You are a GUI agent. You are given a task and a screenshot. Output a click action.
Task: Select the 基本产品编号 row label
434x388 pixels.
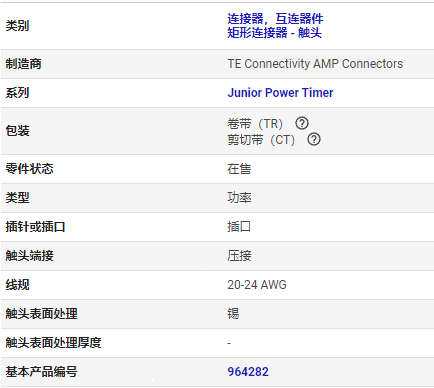tap(41, 372)
